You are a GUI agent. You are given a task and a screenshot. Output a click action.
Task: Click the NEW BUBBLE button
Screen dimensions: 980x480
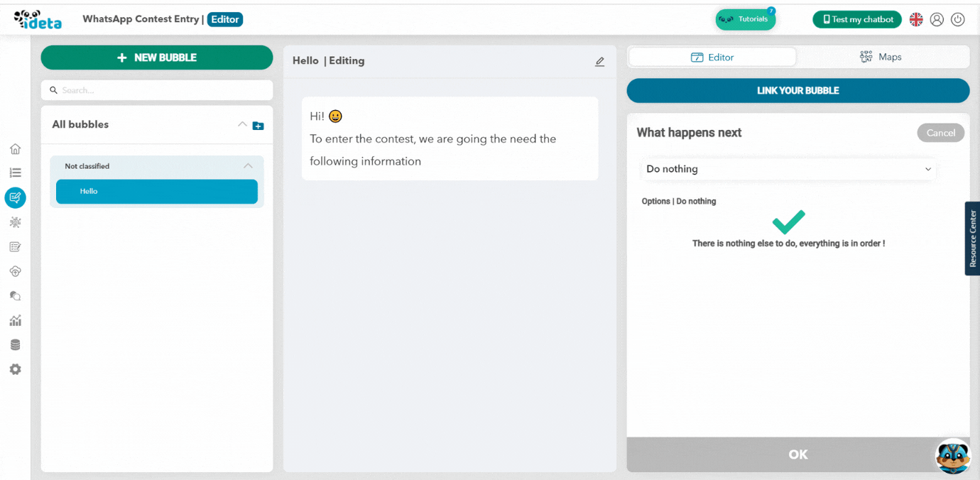tap(157, 58)
